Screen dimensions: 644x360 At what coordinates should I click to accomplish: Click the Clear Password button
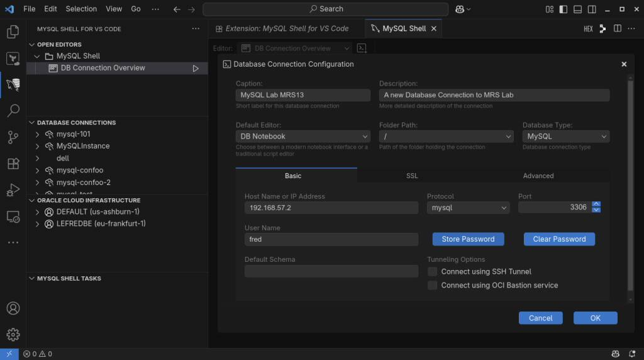(559, 239)
